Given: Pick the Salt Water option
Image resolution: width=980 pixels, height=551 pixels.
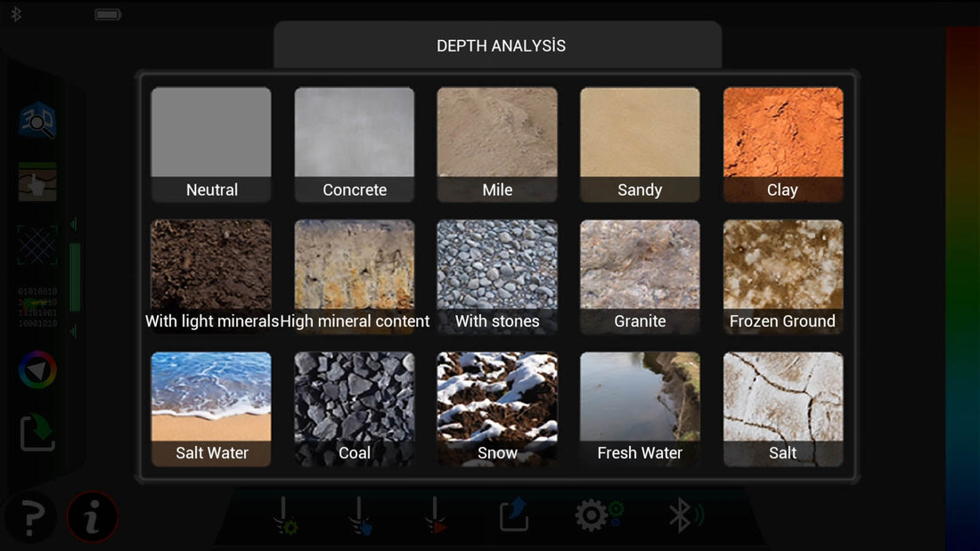Looking at the screenshot, I should 211,408.
